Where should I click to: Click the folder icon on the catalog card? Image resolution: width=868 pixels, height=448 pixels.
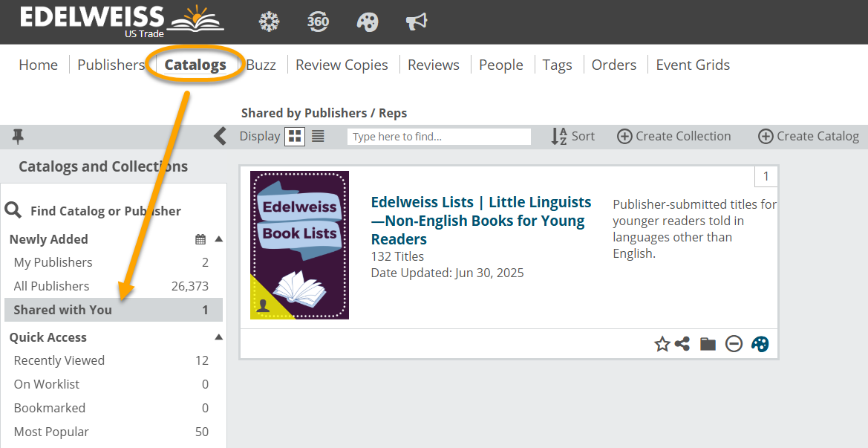click(x=708, y=345)
